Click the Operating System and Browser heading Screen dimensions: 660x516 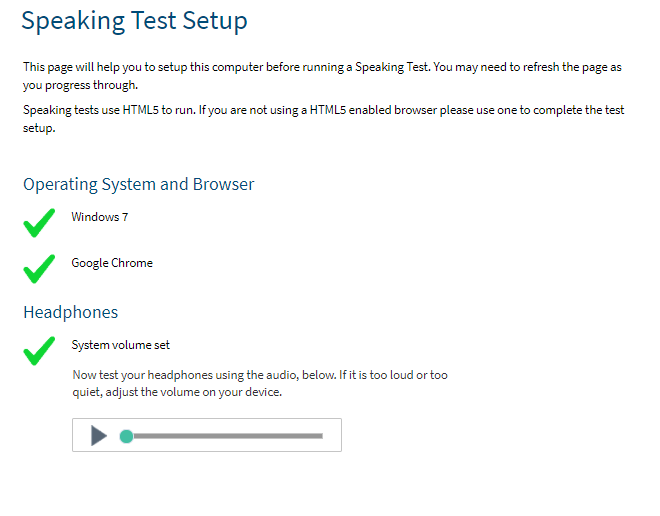click(x=138, y=184)
